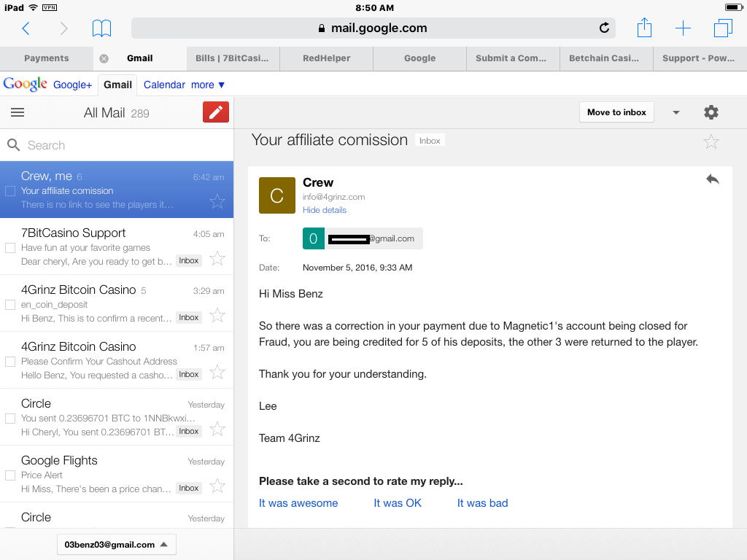
Task: Open the RedHelper tab
Action: [326, 58]
